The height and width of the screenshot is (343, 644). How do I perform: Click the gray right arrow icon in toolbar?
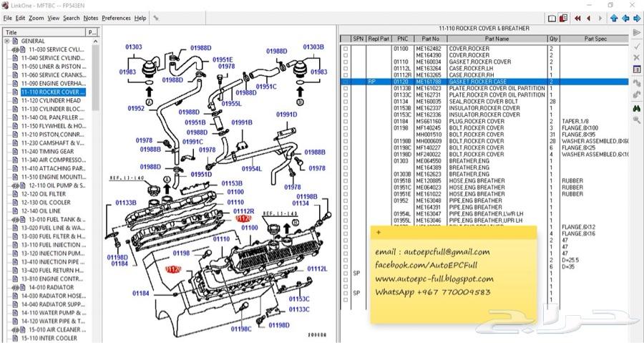click(600, 19)
